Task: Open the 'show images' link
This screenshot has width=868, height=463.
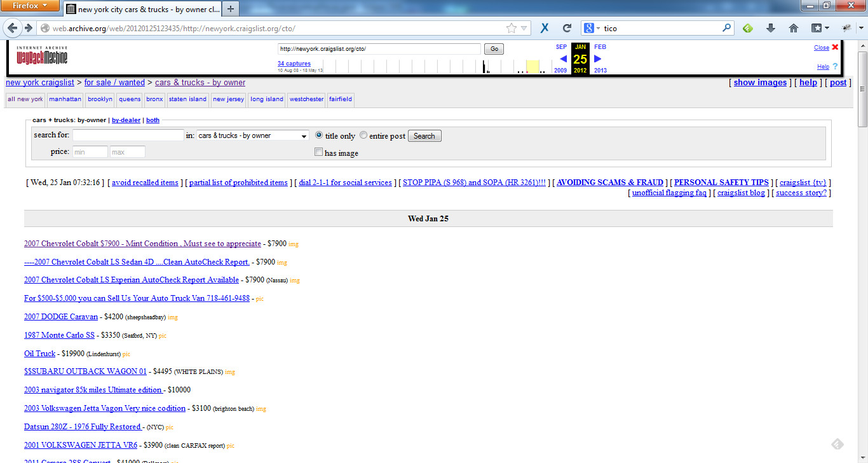Action: click(760, 83)
